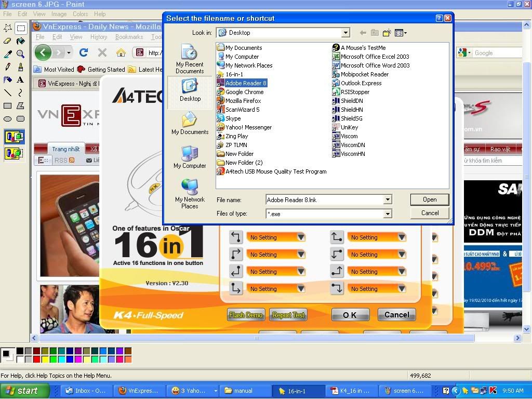Open bottom-left No Setting dropdown in 16-in-1
This screenshot has height=399, width=532.
tap(301, 289)
